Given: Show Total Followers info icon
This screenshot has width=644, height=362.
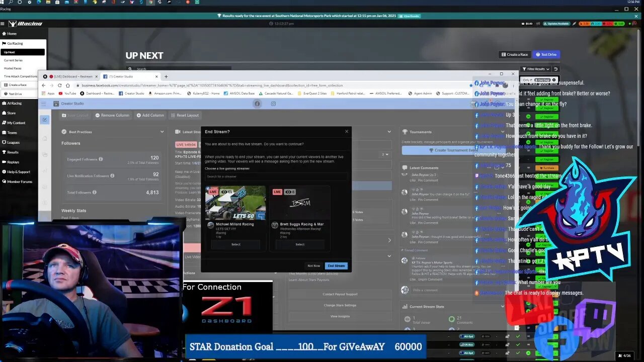Looking at the screenshot, I should pyautogui.click(x=94, y=192).
